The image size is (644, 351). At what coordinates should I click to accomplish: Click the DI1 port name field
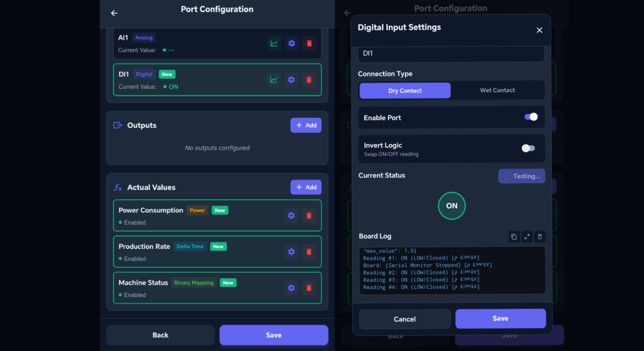tap(451, 53)
